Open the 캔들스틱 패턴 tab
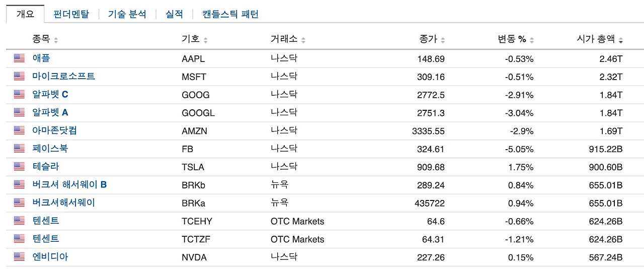 tap(230, 14)
